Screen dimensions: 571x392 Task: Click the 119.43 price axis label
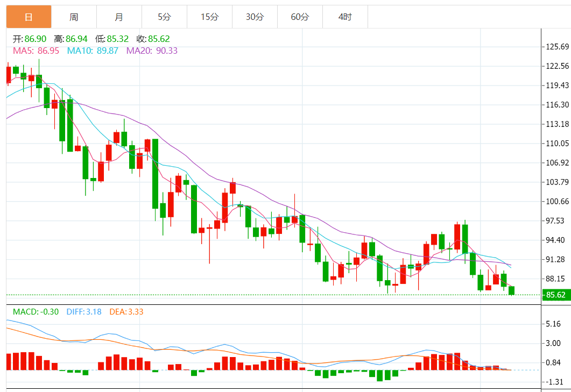click(x=557, y=85)
